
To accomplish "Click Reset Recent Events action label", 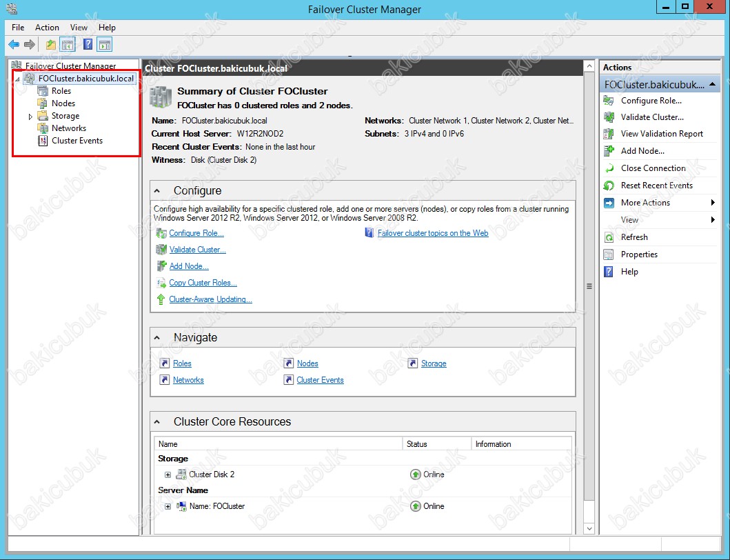I will tap(657, 186).
